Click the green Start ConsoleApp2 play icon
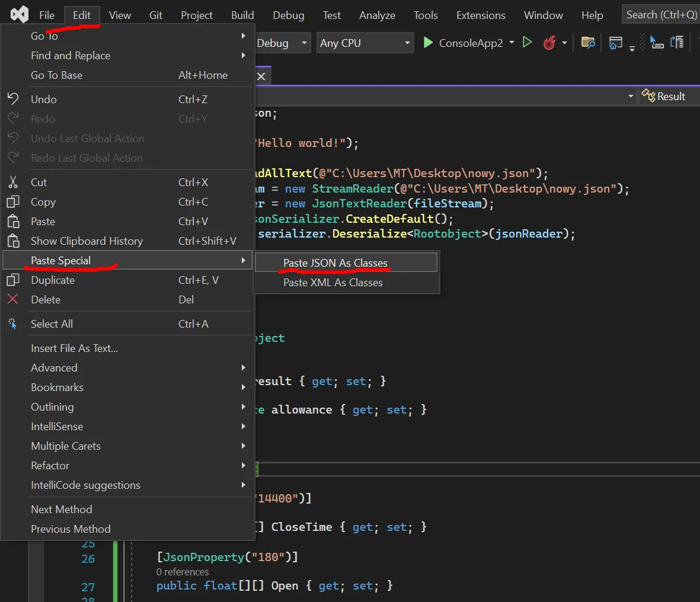The height and width of the screenshot is (602, 700). point(428,43)
